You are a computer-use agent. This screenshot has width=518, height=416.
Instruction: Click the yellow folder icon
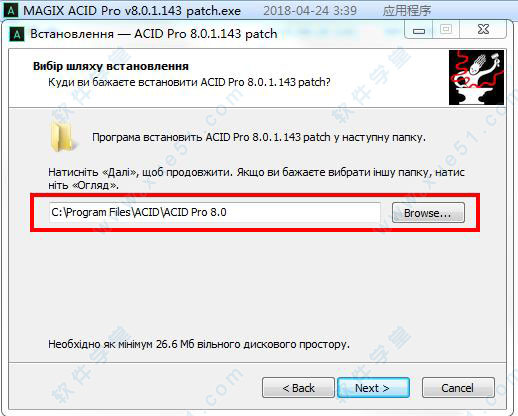[x=62, y=136]
